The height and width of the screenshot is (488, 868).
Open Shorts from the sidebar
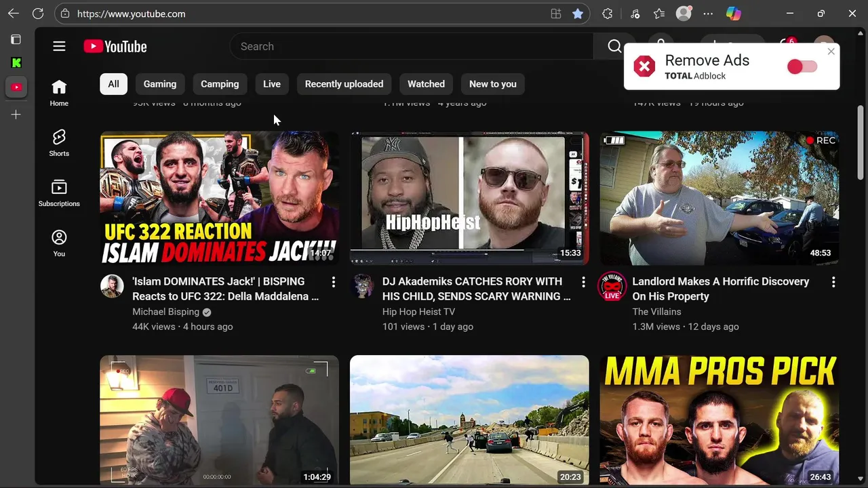(x=59, y=143)
